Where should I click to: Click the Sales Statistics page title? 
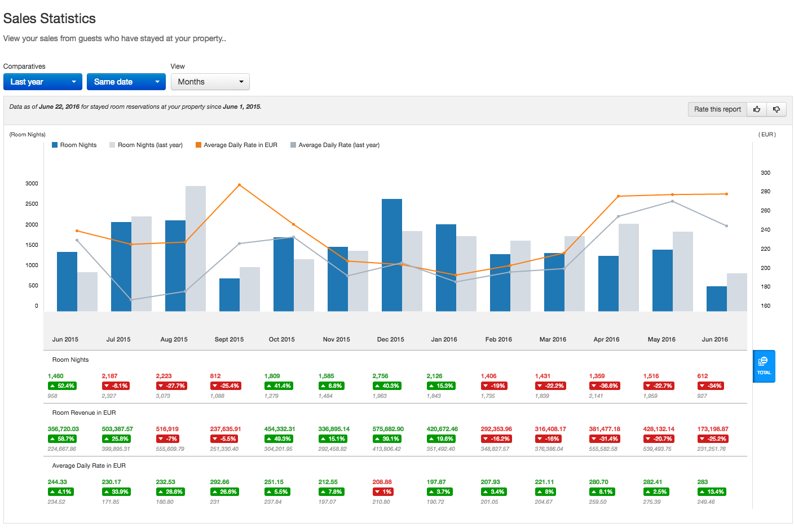click(50, 19)
